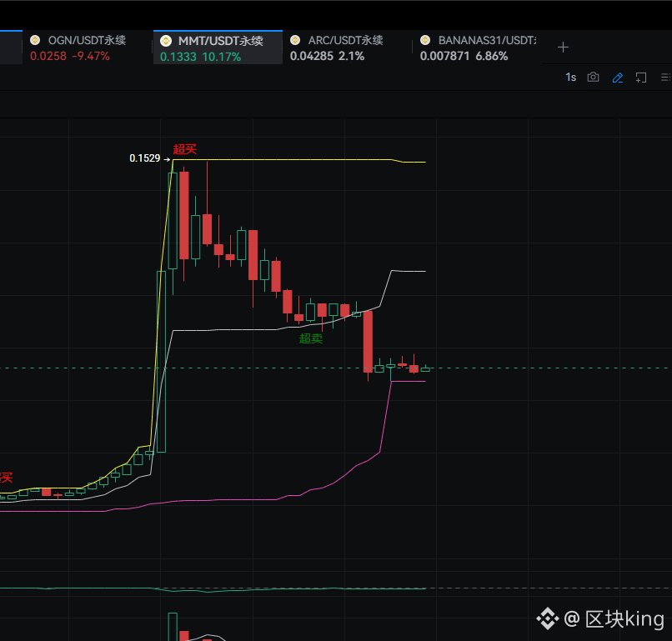Click the ARC price 0.04285 value
672x641 pixels.
312,56
